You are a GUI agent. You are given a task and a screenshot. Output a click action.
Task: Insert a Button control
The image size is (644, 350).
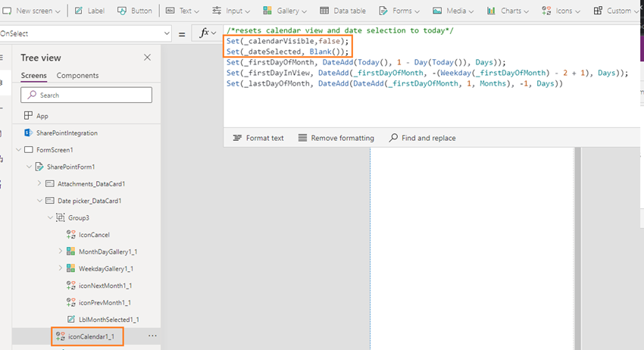coord(135,11)
